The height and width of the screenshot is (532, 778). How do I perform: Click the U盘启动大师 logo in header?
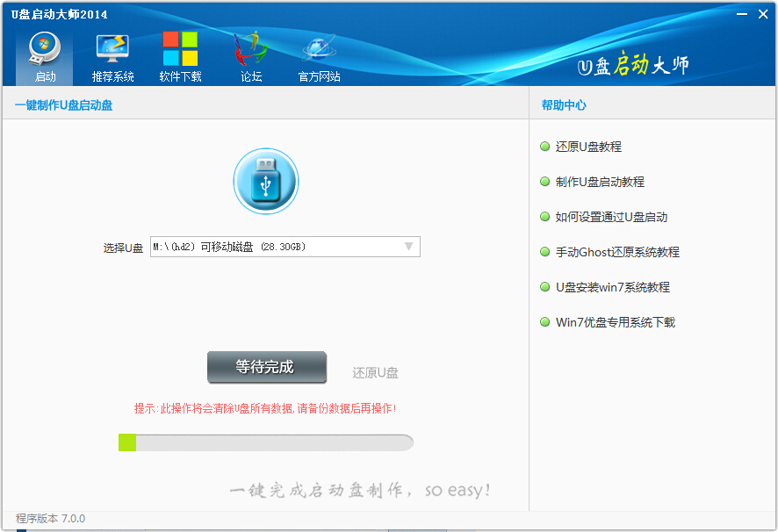[x=634, y=65]
